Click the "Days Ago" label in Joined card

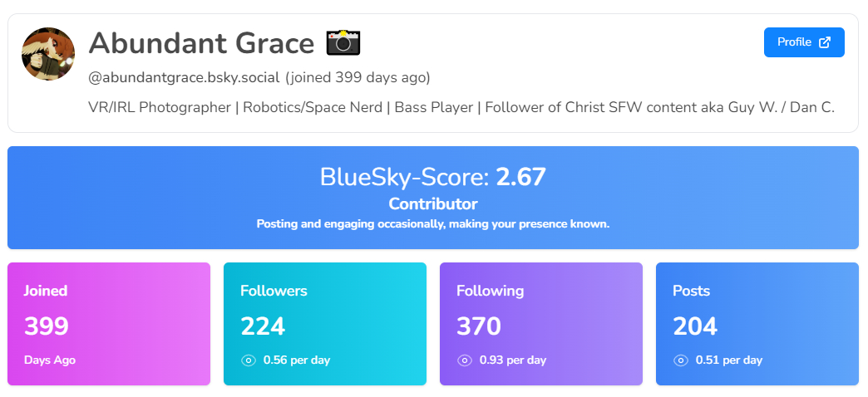(x=49, y=360)
